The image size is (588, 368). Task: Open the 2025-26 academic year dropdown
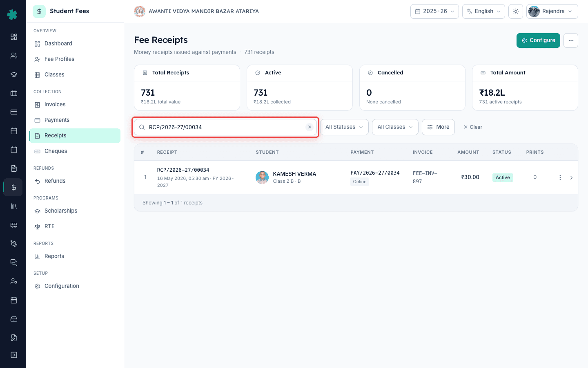pyautogui.click(x=434, y=11)
